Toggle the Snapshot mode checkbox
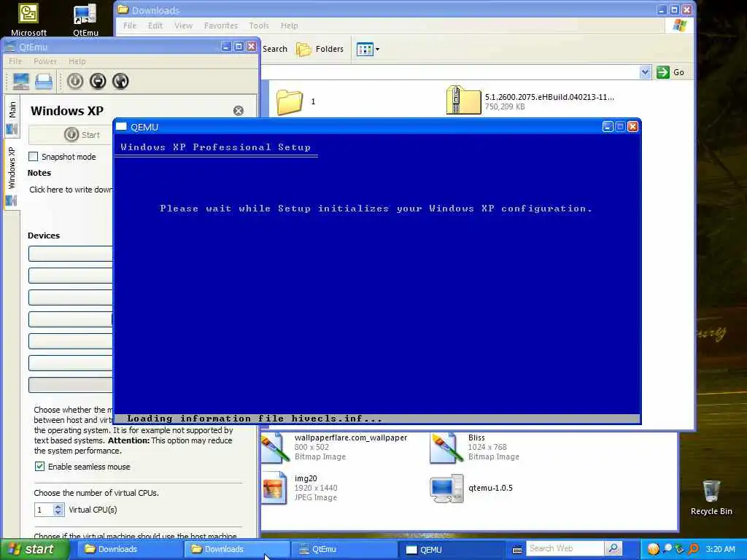 pyautogui.click(x=34, y=157)
